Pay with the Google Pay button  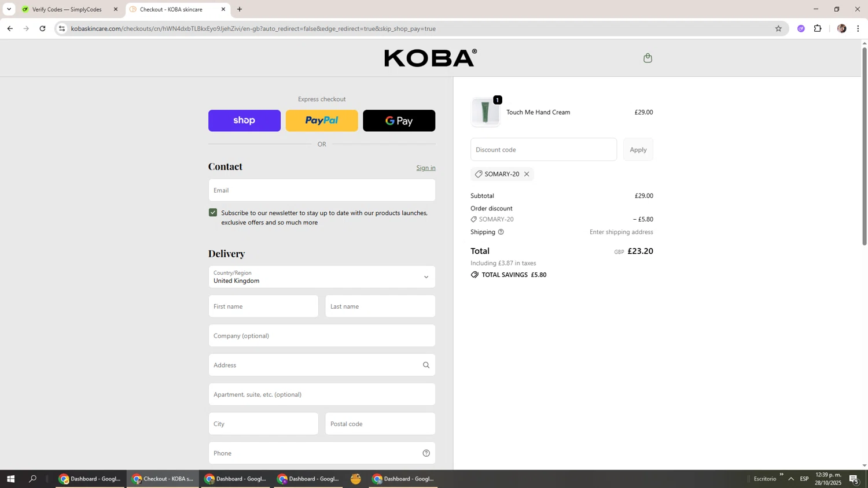(399, 121)
